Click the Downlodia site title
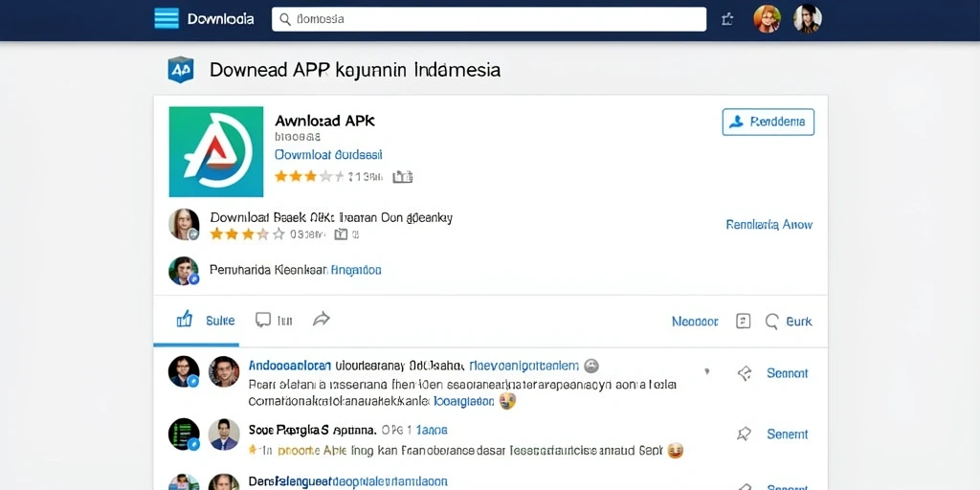The width and height of the screenshot is (980, 490). tap(221, 19)
